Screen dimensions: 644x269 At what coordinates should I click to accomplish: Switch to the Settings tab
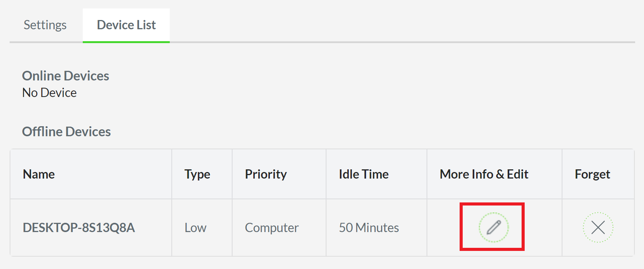45,25
